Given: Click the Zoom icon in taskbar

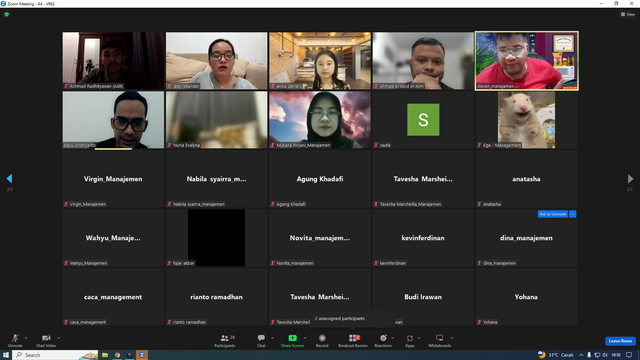Looking at the screenshot, I should pyautogui.click(x=142, y=355).
